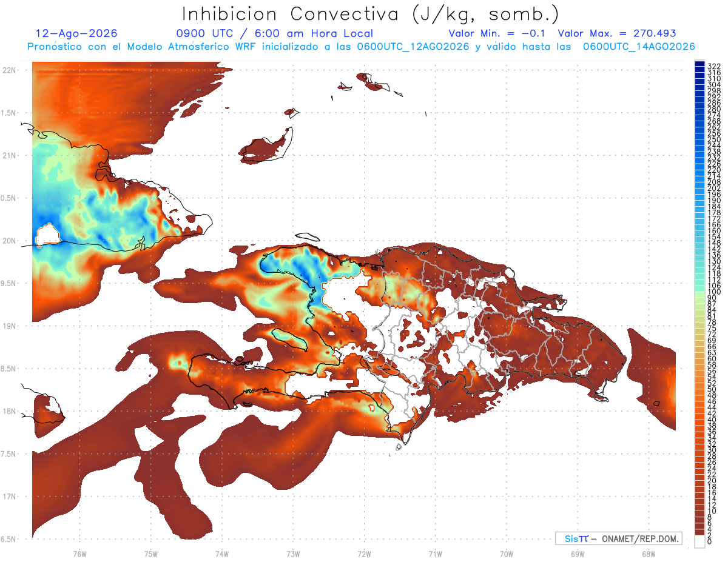Click the '74W' longitude label

221,554
